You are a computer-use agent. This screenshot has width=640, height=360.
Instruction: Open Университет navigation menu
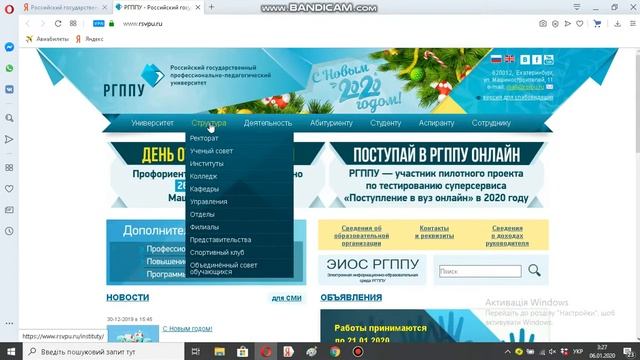(152, 123)
